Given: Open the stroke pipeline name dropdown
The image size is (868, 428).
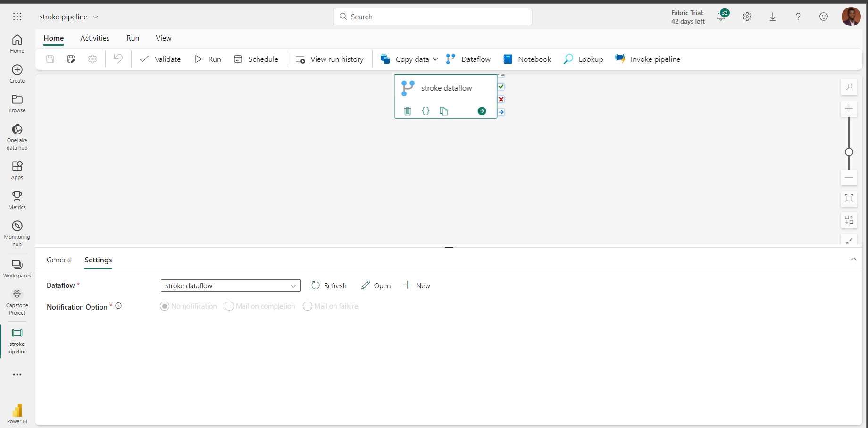Looking at the screenshot, I should 96,17.
